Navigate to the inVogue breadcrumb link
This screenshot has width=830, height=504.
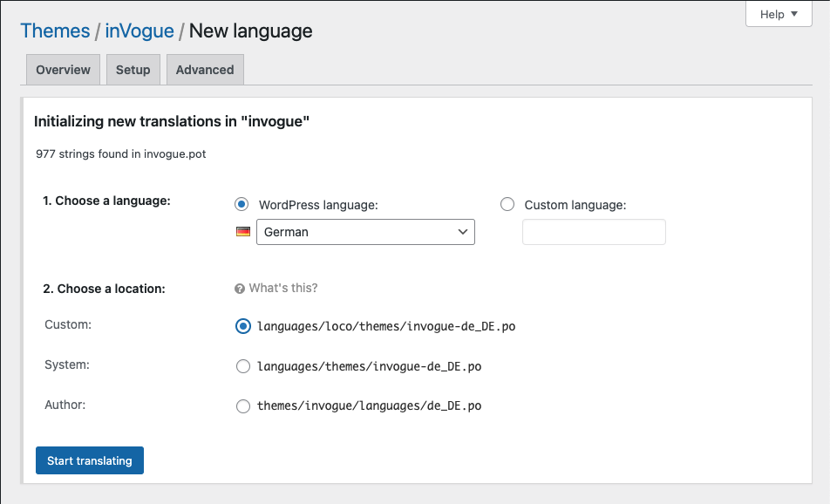click(139, 31)
